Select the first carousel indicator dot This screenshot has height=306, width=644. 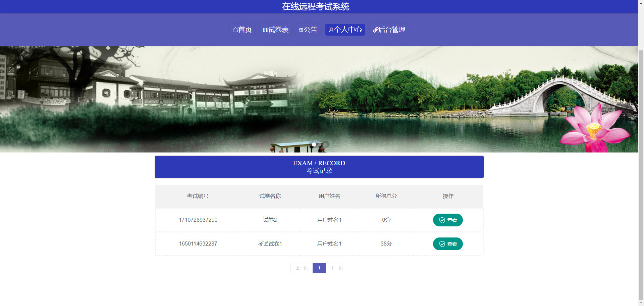[x=314, y=144]
